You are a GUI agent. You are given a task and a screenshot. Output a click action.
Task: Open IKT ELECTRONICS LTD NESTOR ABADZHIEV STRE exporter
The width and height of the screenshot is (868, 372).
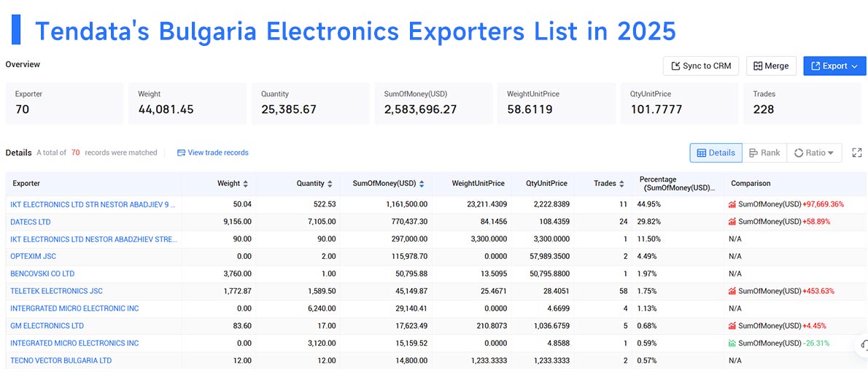click(x=94, y=239)
